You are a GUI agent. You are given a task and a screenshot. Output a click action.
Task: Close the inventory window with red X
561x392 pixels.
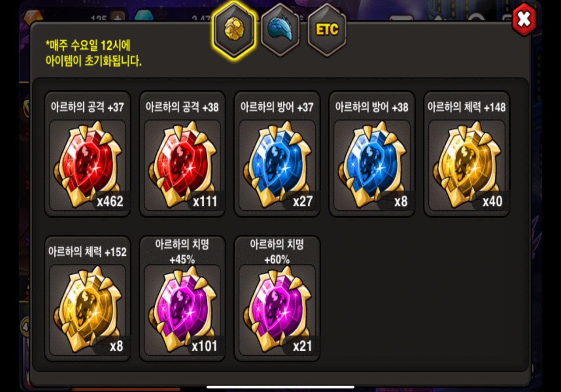(x=524, y=19)
